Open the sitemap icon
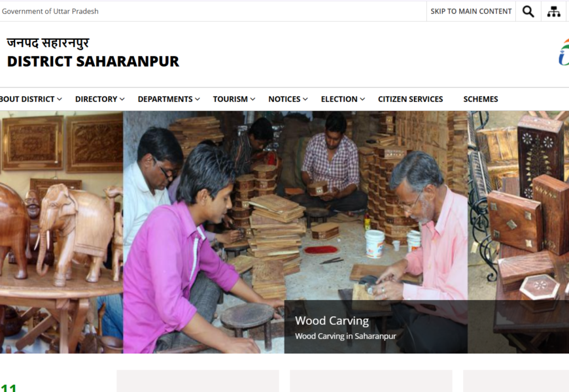The height and width of the screenshot is (392, 569). pos(553,12)
